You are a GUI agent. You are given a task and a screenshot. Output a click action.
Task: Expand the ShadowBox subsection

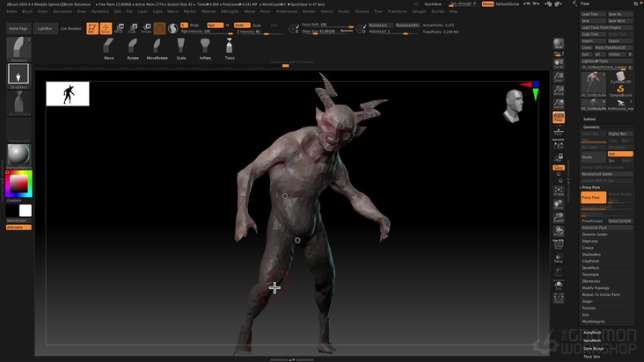click(591, 255)
